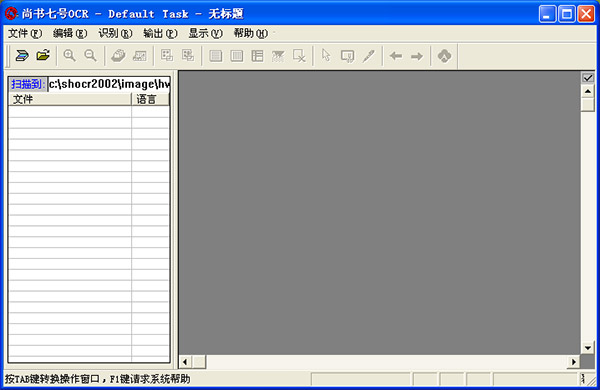Click the image region icon before delete region

pyautogui.click(x=278, y=56)
